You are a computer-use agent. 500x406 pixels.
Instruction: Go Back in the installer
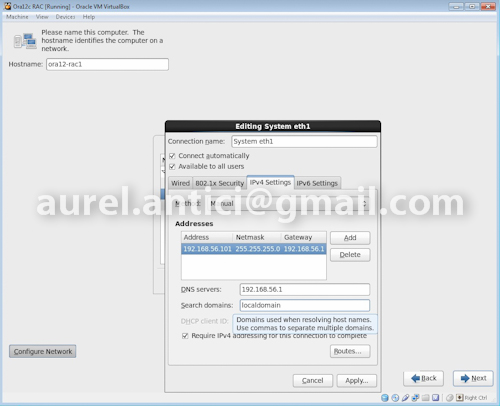point(423,378)
